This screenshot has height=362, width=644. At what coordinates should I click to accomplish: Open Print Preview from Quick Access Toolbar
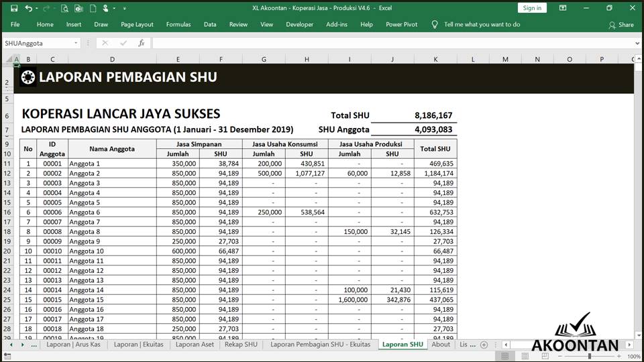(64, 8)
